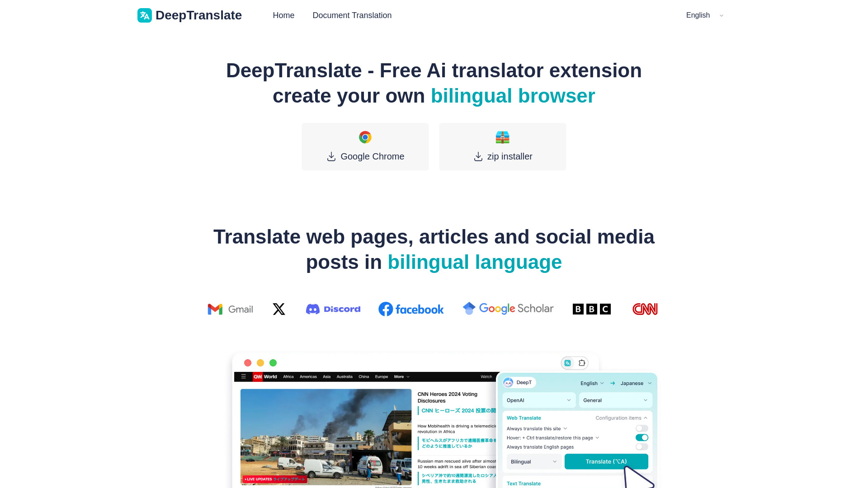Expand the Japanese target language dropdown
The image size is (868, 488).
[x=635, y=383]
